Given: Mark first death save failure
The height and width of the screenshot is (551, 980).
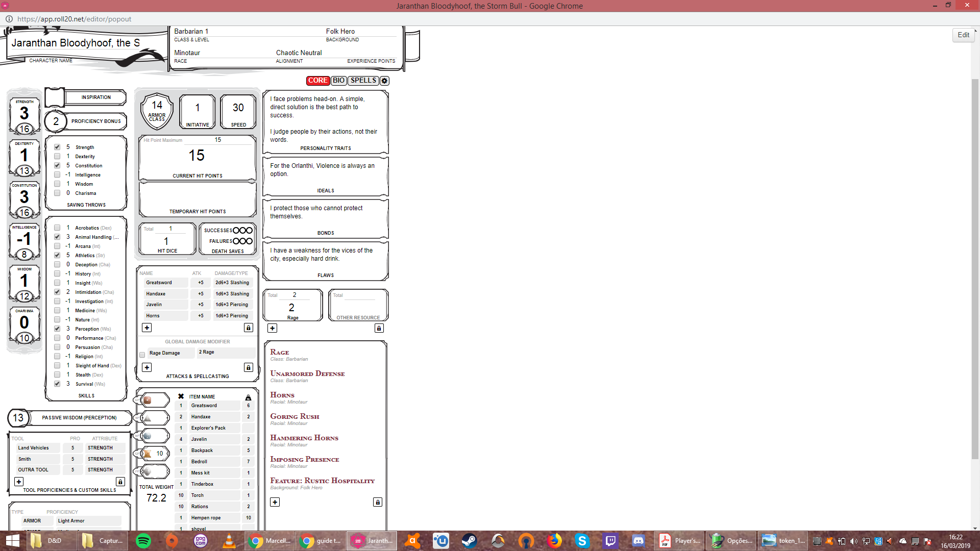Looking at the screenshot, I should point(236,241).
